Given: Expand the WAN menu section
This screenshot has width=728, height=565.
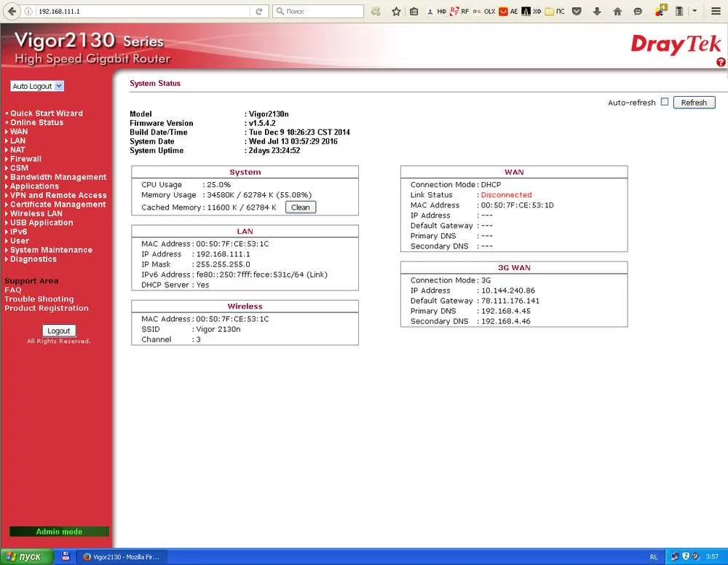Looking at the screenshot, I should click(19, 132).
